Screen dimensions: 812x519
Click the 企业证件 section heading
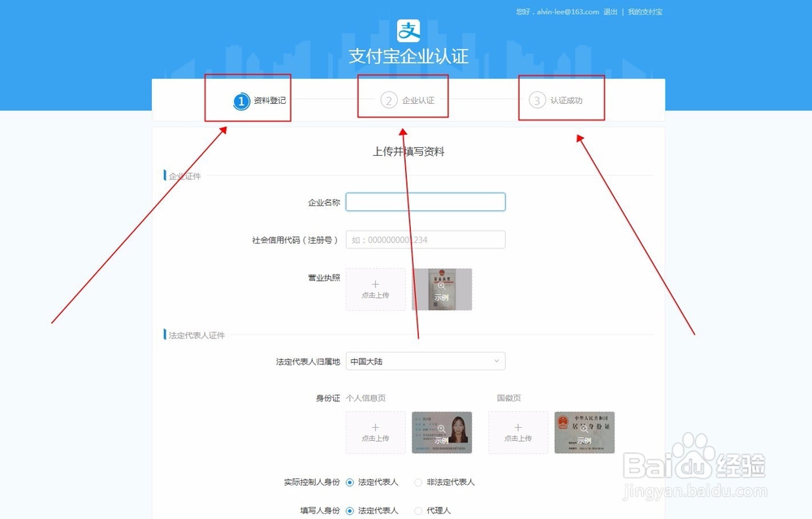click(x=185, y=176)
